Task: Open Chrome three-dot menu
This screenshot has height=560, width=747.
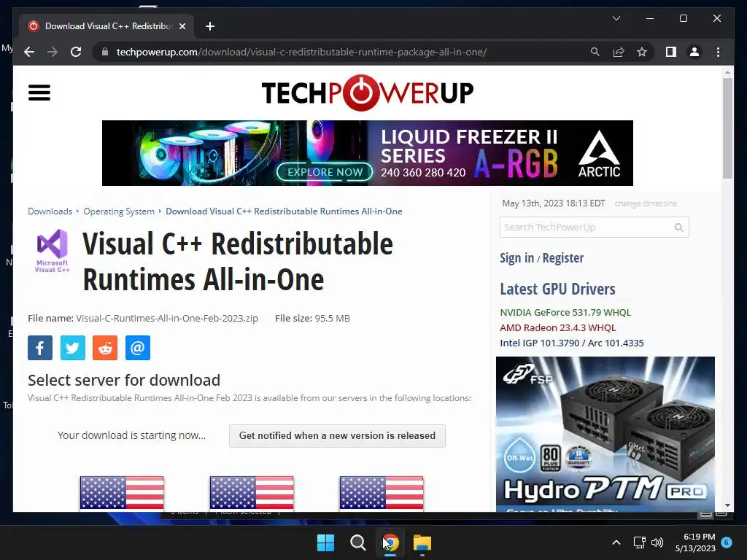Action: [718, 52]
